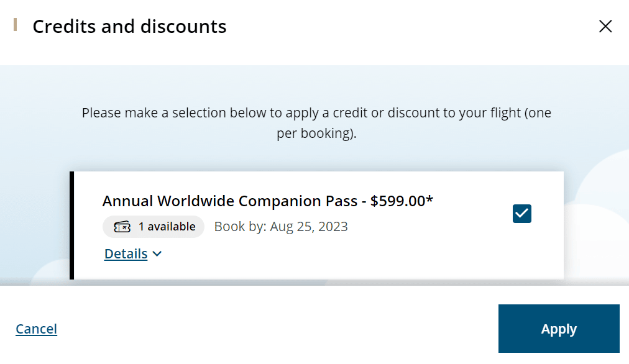The height and width of the screenshot is (364, 629).
Task: Click the asterisk after the $599.00 price
Action: (429, 200)
